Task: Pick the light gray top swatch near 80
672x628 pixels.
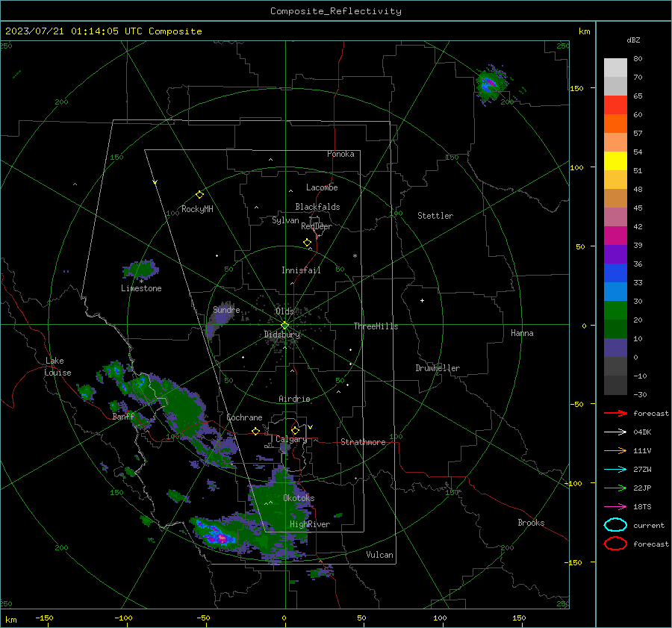Action: pyautogui.click(x=615, y=68)
